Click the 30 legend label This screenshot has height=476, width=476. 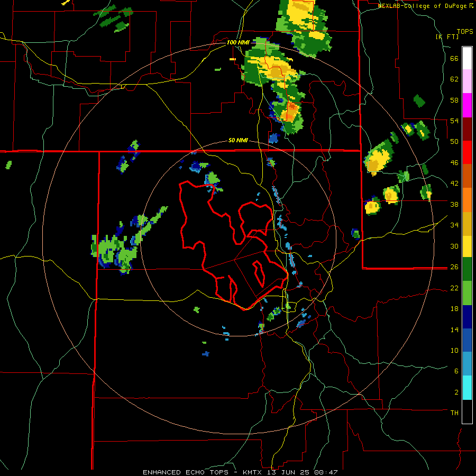(454, 246)
